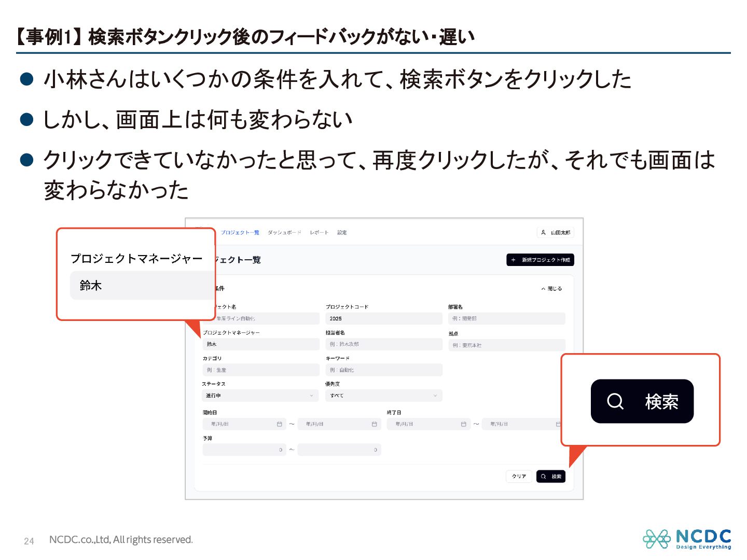Open the ステータス dropdown showing 進行中

coord(260,396)
